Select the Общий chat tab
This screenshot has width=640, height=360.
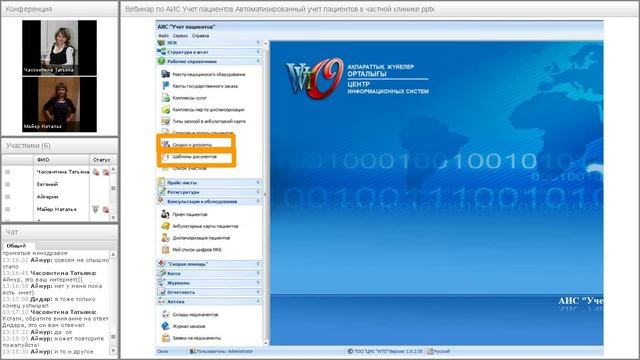point(16,246)
